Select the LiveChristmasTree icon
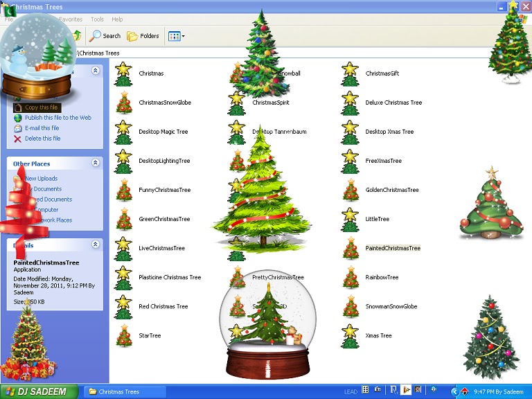Screen dimensions: 532x399 (x=123, y=249)
